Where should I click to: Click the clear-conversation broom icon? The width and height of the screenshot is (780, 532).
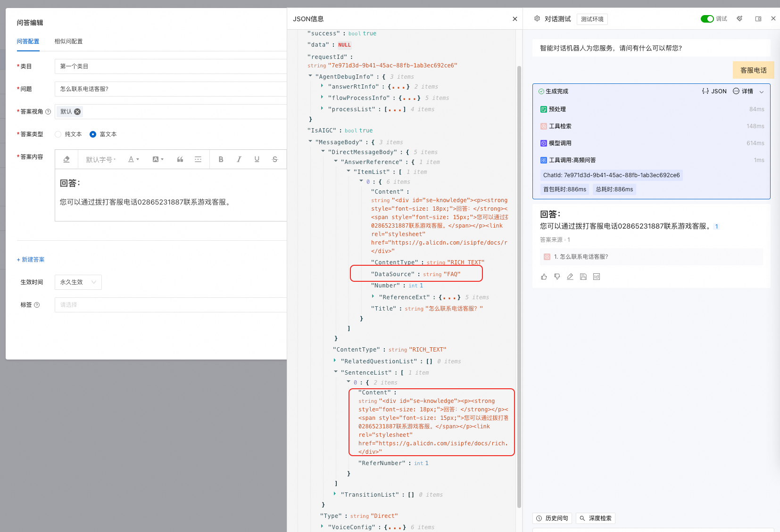[739, 19]
